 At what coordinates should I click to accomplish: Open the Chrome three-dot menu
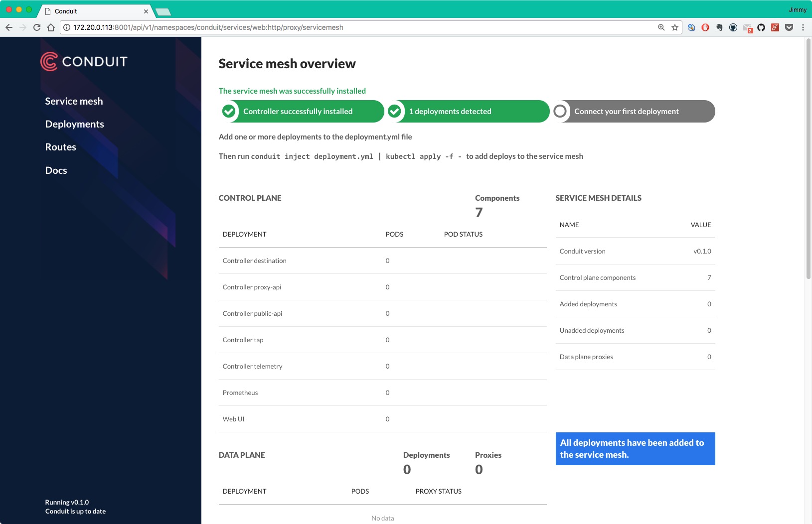coord(803,27)
